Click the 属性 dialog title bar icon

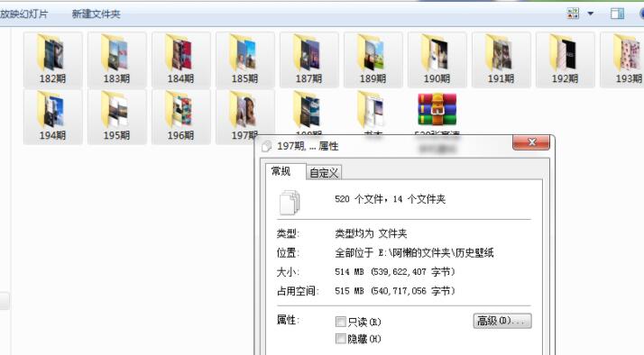pos(267,146)
